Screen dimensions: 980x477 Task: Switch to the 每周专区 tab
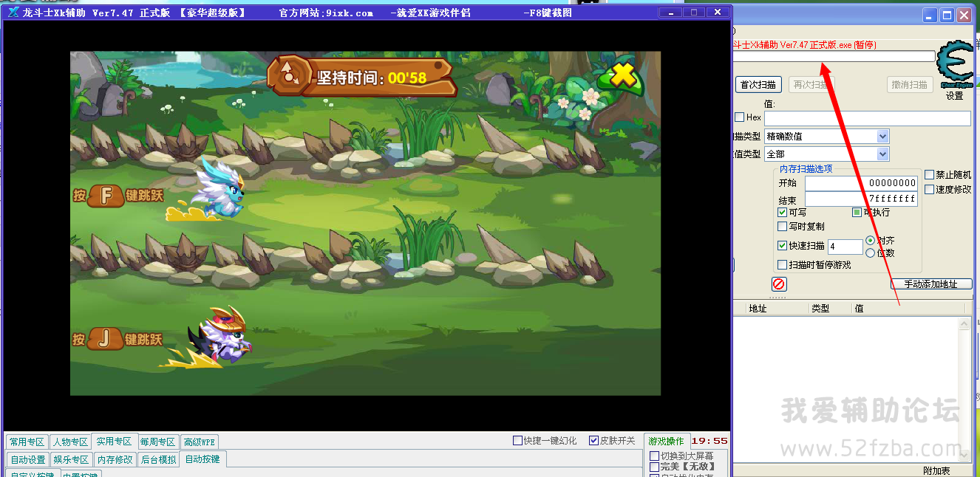tap(158, 442)
